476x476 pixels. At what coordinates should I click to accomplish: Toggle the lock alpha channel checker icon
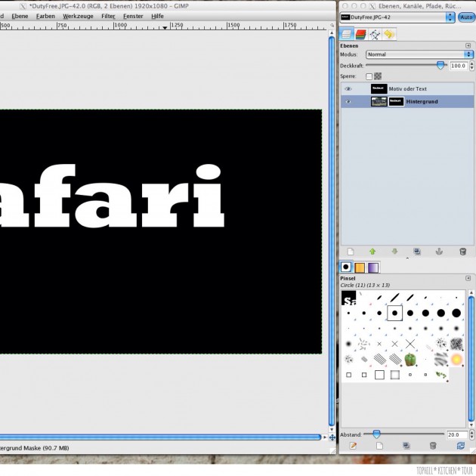pyautogui.click(x=378, y=76)
